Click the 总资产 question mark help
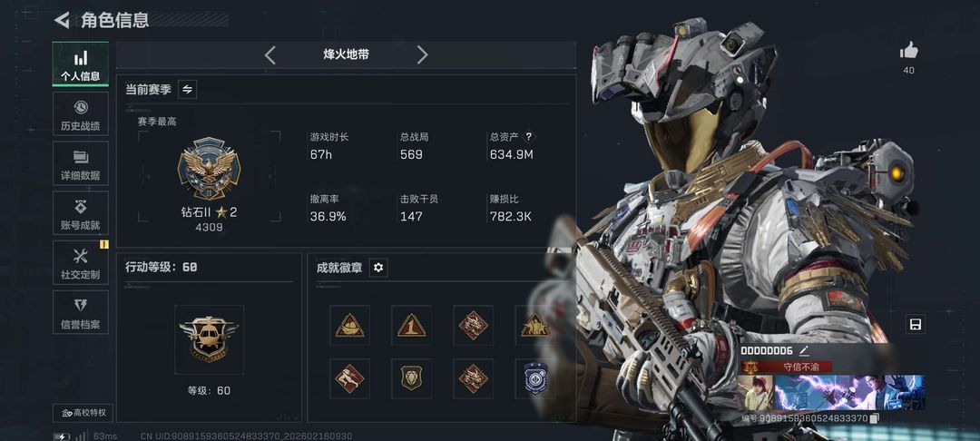The image size is (980, 441). tap(529, 137)
